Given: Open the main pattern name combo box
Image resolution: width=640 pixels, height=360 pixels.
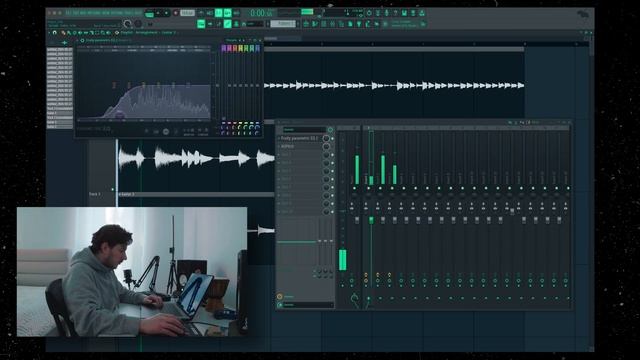Looking at the screenshot, I should 283,24.
